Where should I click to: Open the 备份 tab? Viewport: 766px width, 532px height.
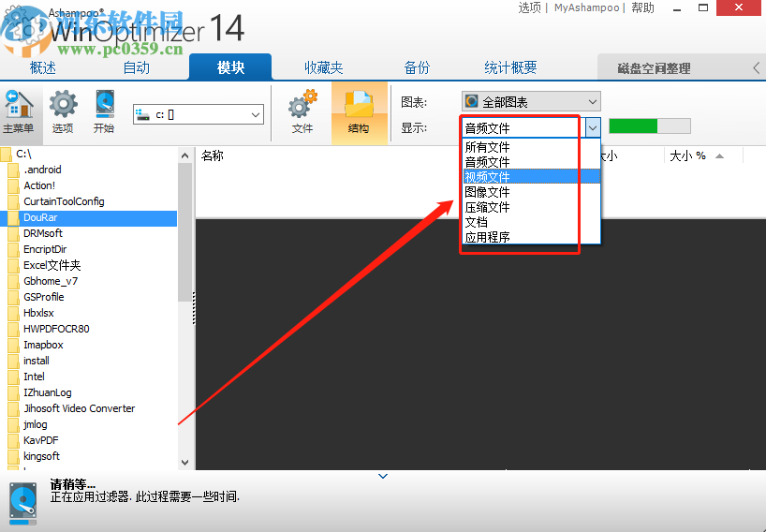pos(417,67)
